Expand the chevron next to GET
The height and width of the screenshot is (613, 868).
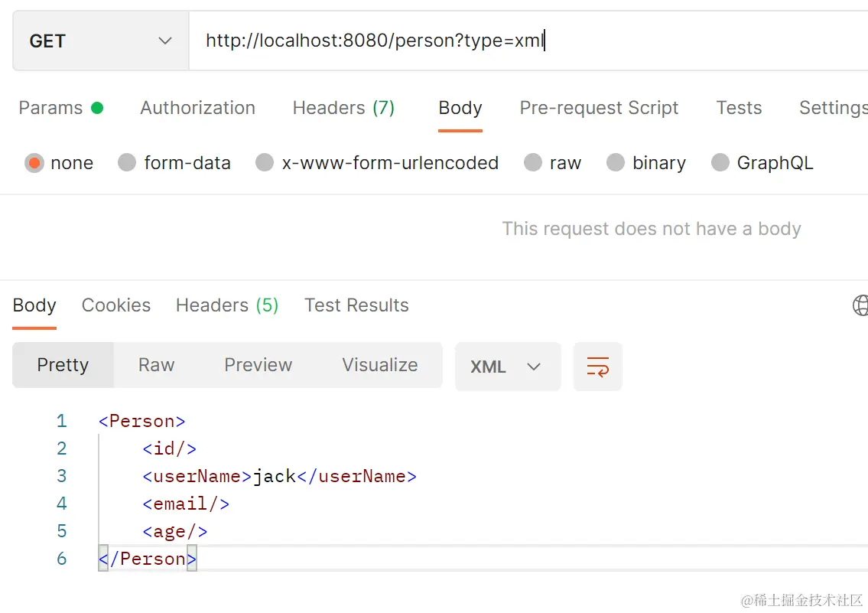pyautogui.click(x=164, y=41)
